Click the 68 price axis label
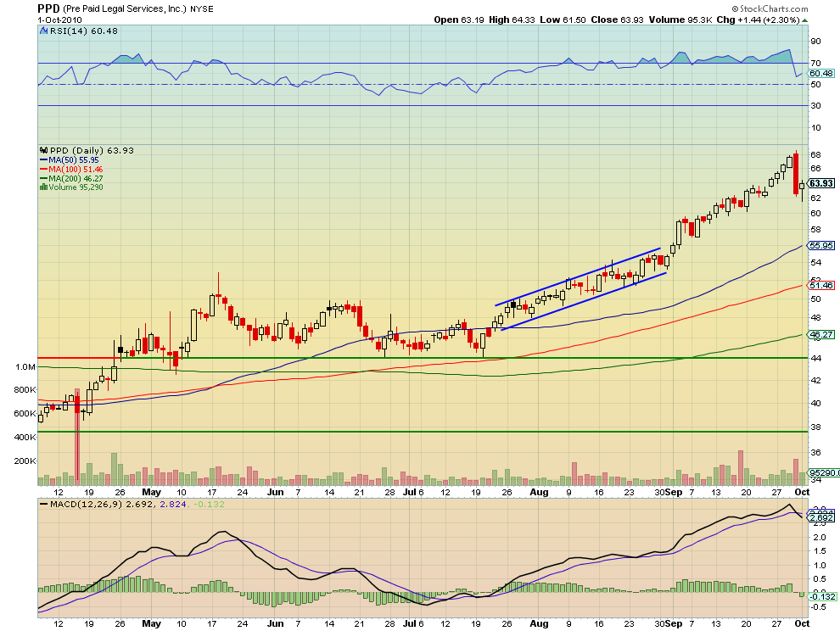 [815, 155]
